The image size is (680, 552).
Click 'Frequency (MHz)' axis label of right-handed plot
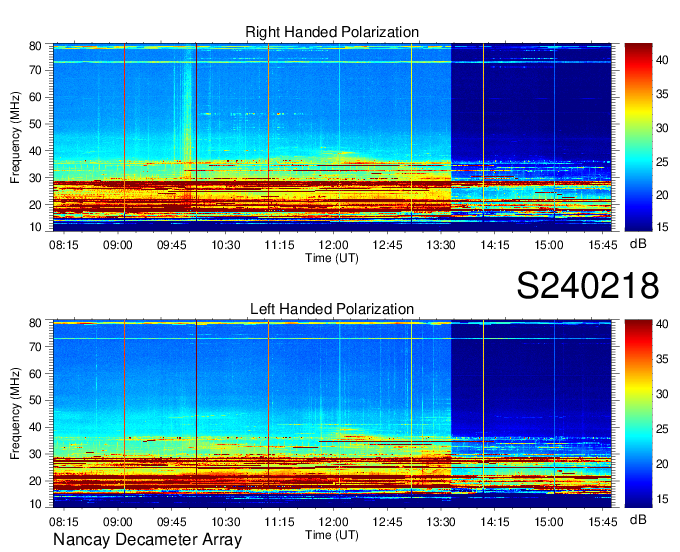[x=15, y=137]
